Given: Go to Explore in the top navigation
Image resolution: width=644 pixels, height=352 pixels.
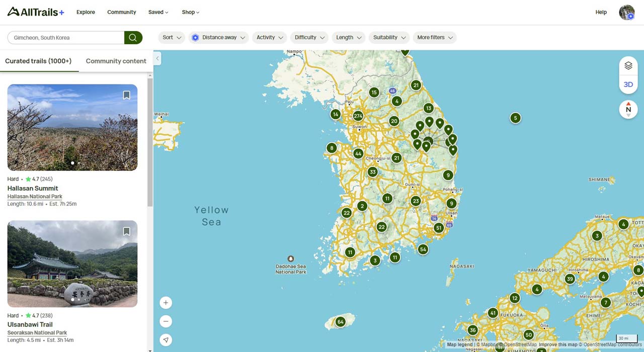Looking at the screenshot, I should click(x=86, y=12).
